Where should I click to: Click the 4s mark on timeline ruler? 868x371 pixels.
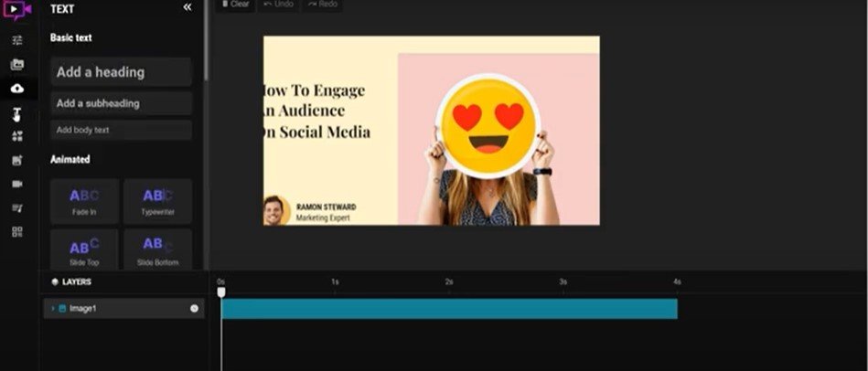(x=677, y=282)
